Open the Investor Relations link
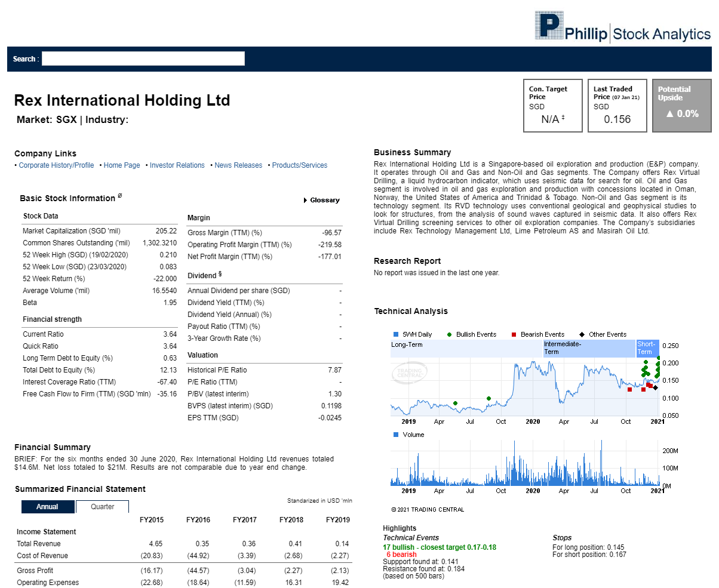This screenshot has height=588, width=719. click(x=177, y=165)
